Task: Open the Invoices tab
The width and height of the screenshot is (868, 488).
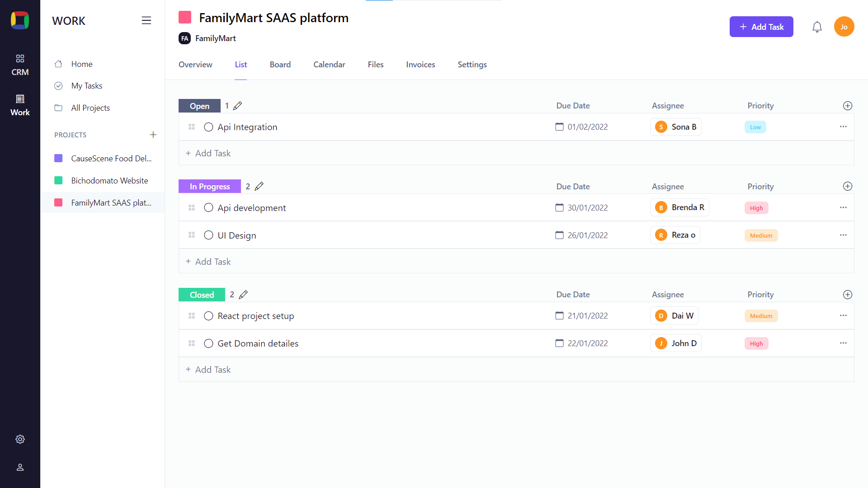Action: click(420, 65)
